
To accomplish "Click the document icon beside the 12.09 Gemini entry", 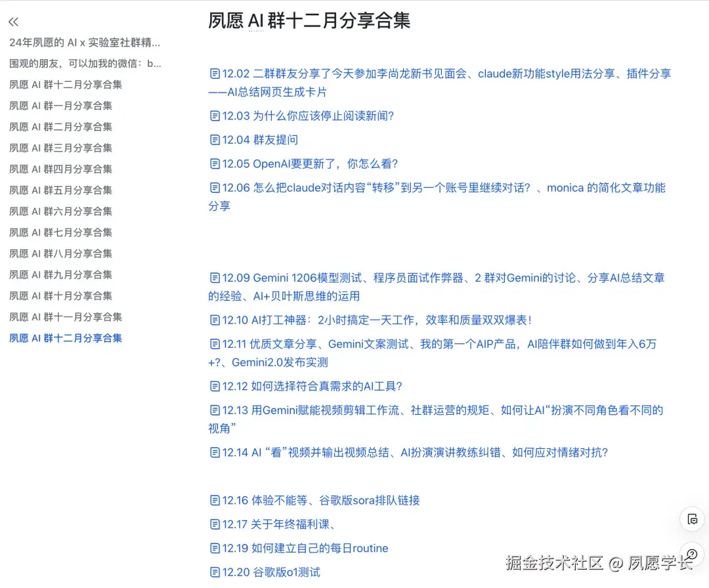I will (215, 278).
